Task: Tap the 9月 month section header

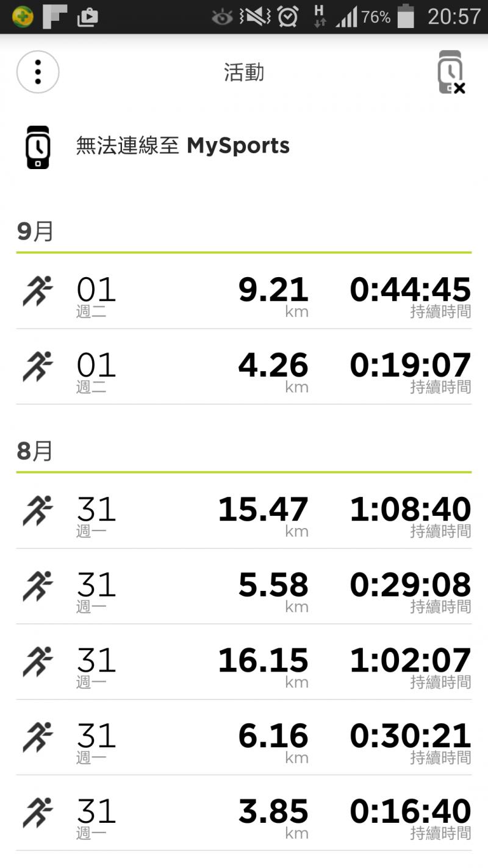Action: (35, 232)
